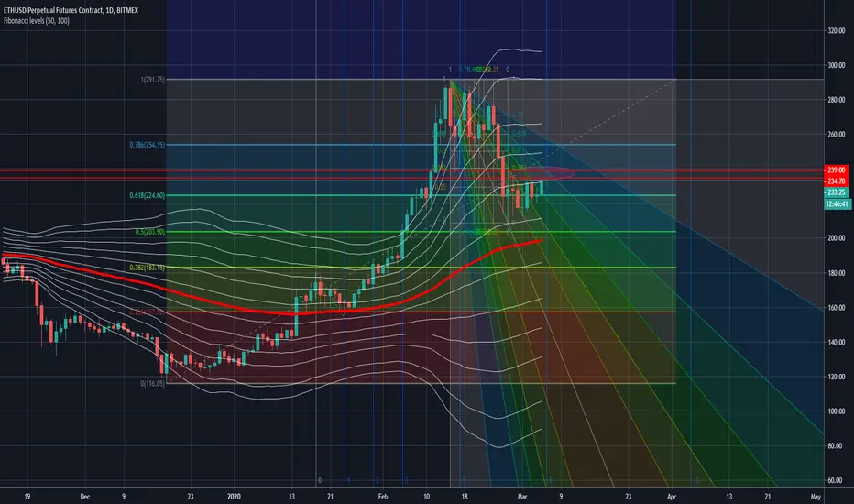The width and height of the screenshot is (854, 504).
Task: Click the Apr label on the time axis
Action: (671, 497)
